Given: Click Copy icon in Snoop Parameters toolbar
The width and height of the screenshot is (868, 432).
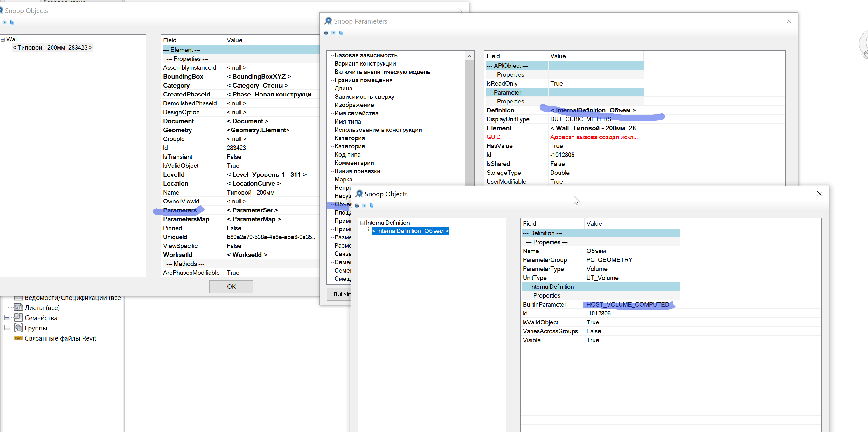Looking at the screenshot, I should (x=340, y=33).
